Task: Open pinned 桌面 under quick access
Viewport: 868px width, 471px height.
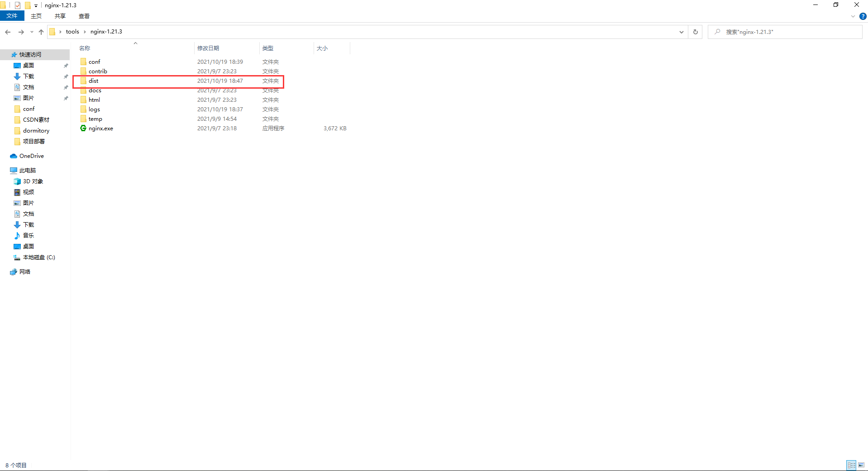Action: [x=28, y=65]
